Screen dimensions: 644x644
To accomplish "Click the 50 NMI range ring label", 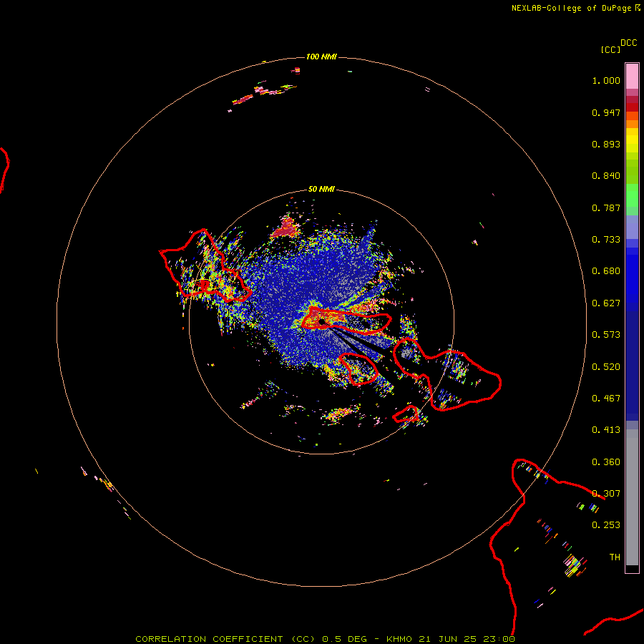I will coord(321,189).
